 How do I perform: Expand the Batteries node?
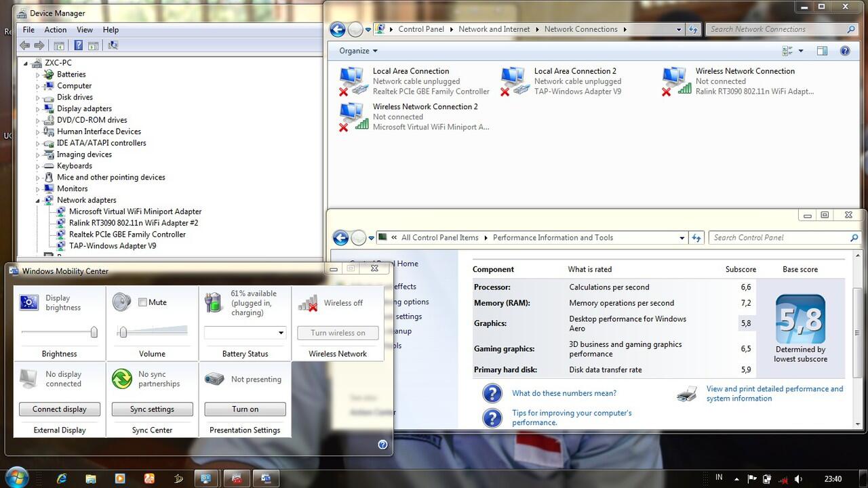tap(38, 75)
